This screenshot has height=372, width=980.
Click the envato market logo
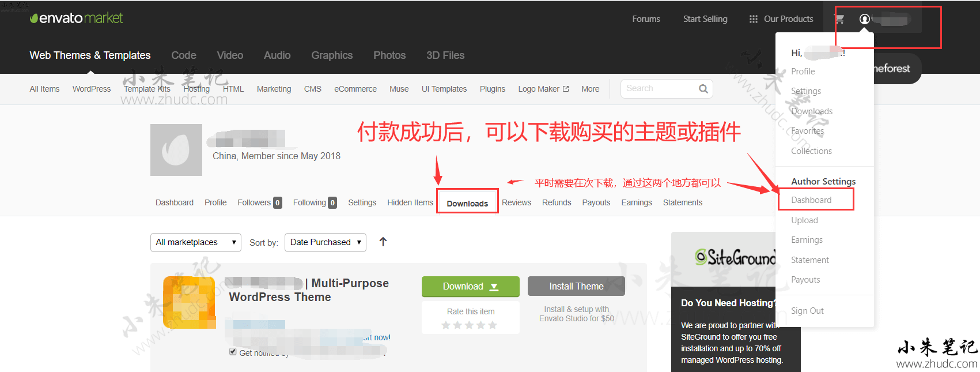(x=76, y=18)
